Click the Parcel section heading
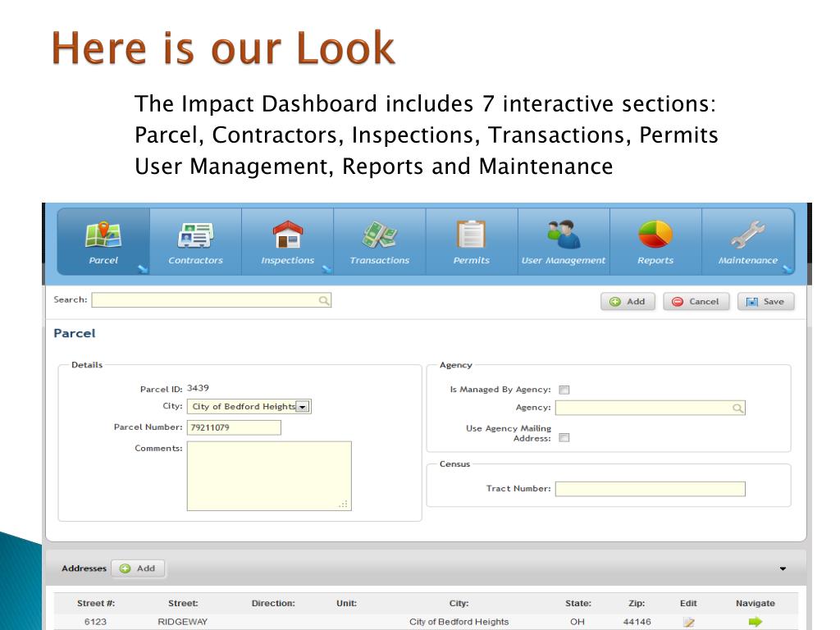Viewport: 840px width, 630px height. tap(75, 333)
